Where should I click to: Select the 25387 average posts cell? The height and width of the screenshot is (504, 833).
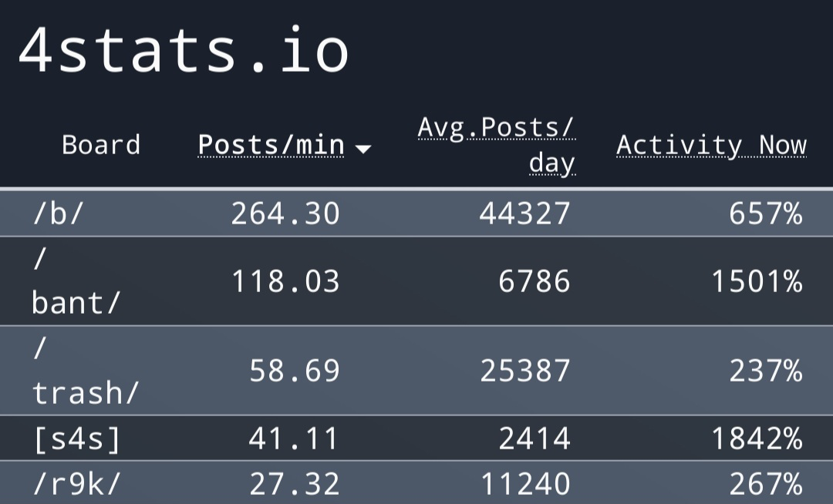(x=525, y=371)
